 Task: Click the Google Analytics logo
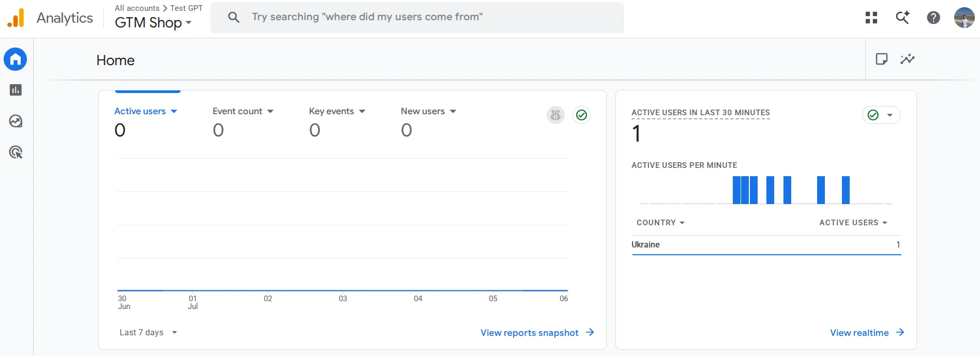[16, 18]
